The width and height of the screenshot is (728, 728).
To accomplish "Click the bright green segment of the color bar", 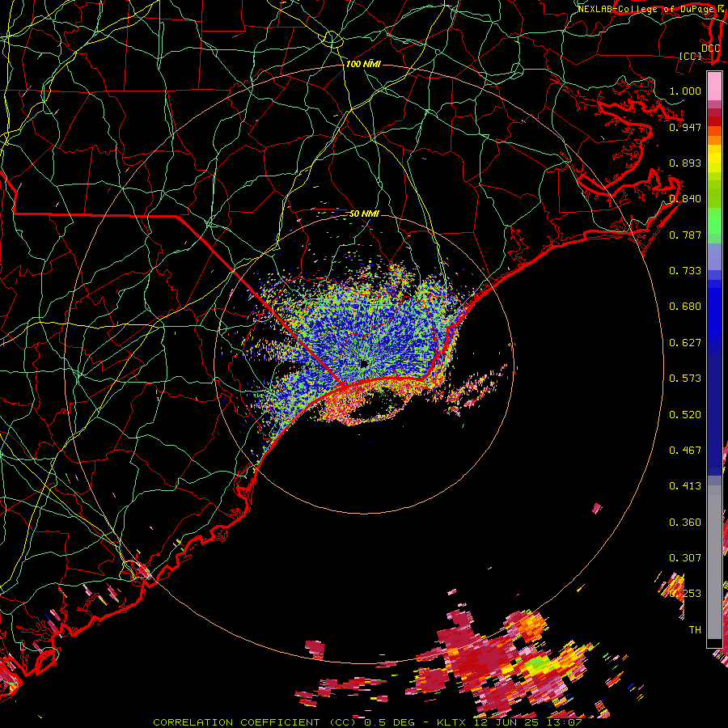I will [x=714, y=221].
